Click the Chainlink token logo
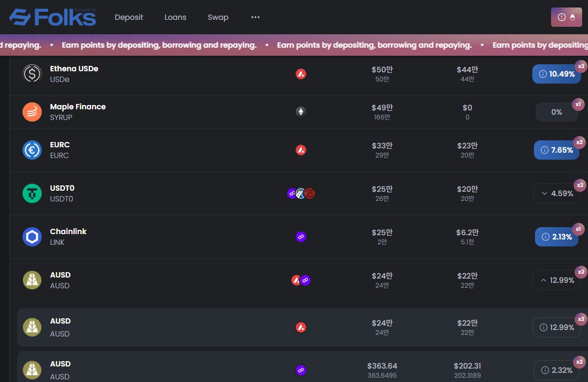 32,236
